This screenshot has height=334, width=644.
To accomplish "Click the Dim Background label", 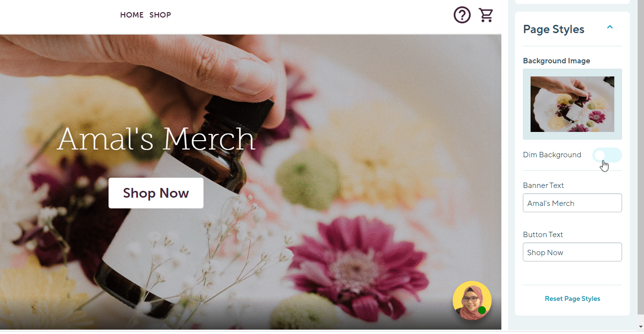I will [552, 155].
